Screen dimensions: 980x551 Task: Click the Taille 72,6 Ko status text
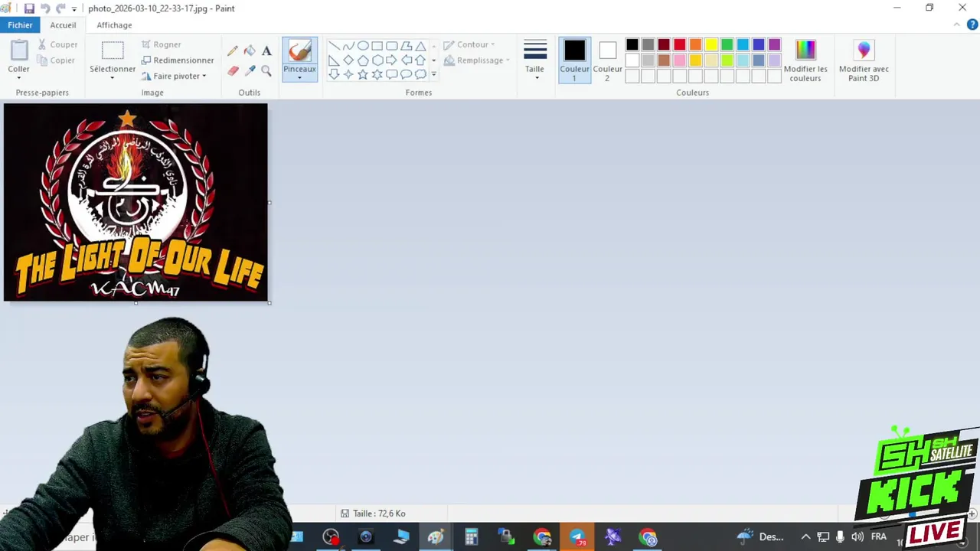click(379, 514)
